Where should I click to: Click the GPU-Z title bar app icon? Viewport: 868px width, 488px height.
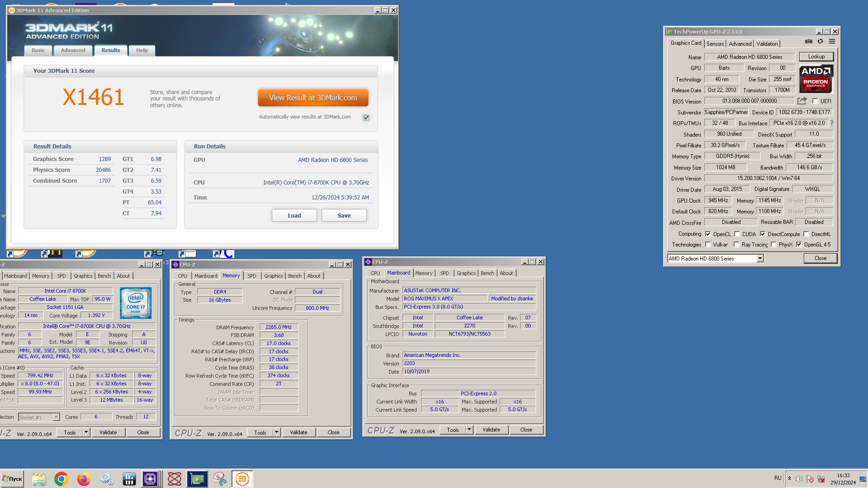(x=669, y=32)
